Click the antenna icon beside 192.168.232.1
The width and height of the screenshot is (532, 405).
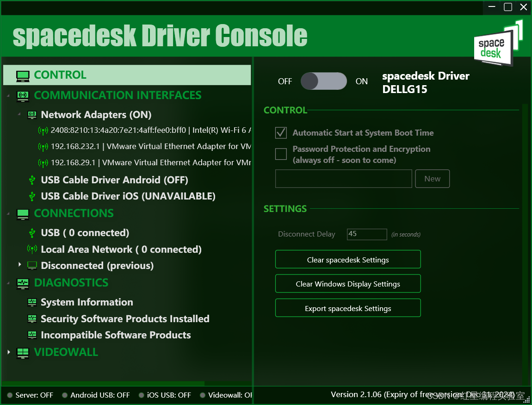(x=43, y=147)
